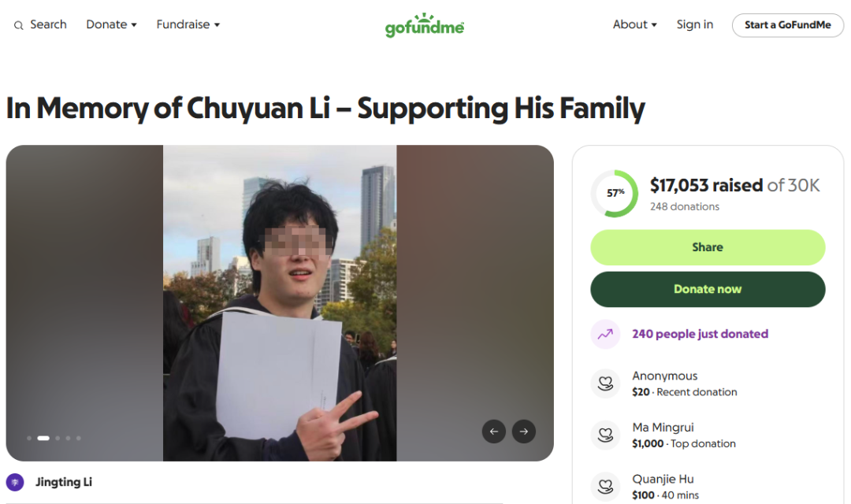Open Search in the top navigation
Viewport: 851px width, 504px height.
(40, 24)
